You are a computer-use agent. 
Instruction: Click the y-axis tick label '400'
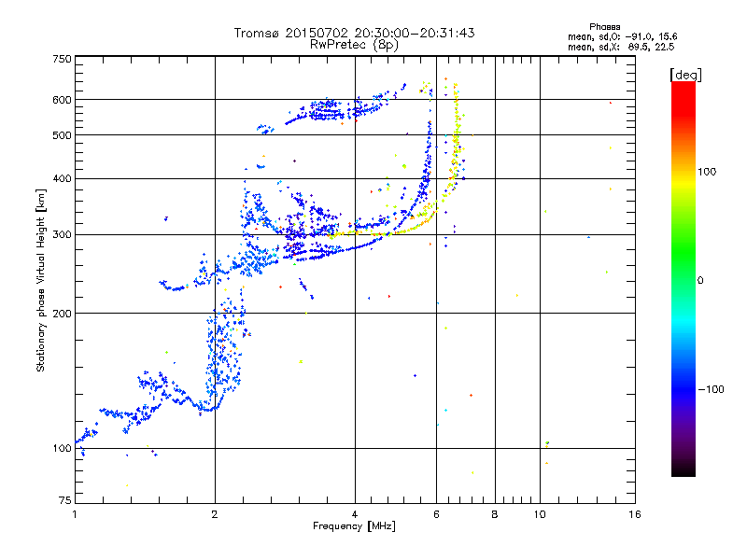click(62, 178)
